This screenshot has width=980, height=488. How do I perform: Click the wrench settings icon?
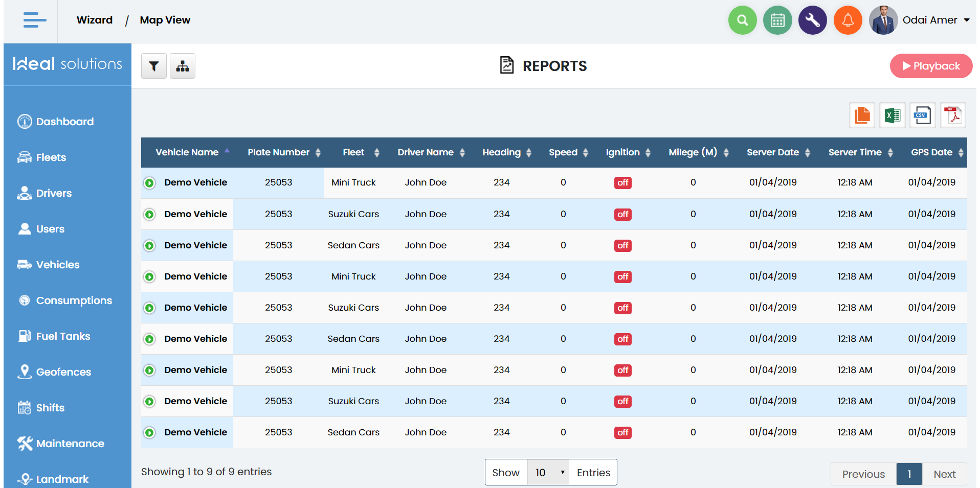point(812,20)
